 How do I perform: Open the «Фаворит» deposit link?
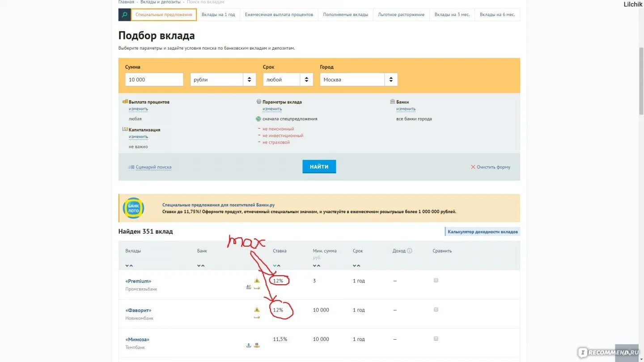coord(138,310)
